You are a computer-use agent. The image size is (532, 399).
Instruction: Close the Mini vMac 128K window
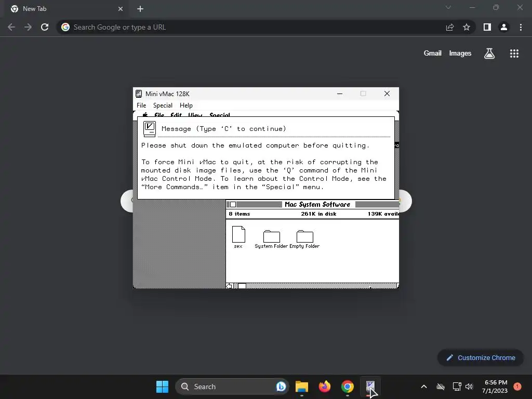387,94
